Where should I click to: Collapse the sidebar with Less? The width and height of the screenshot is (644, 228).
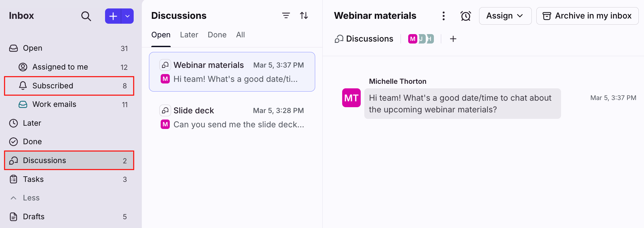click(x=31, y=198)
